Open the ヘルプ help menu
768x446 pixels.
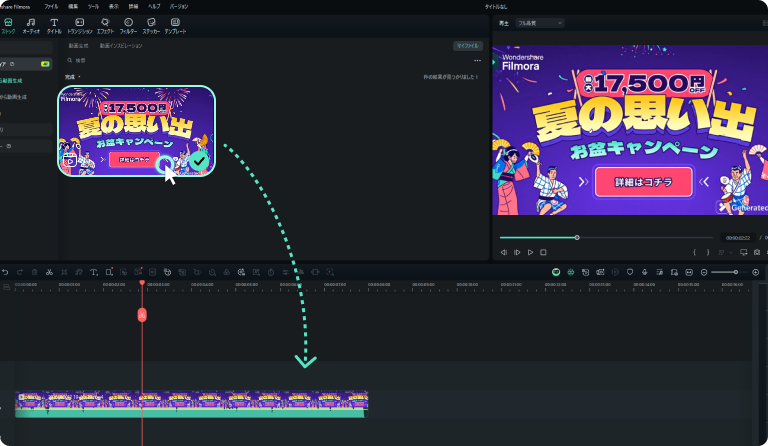154,6
